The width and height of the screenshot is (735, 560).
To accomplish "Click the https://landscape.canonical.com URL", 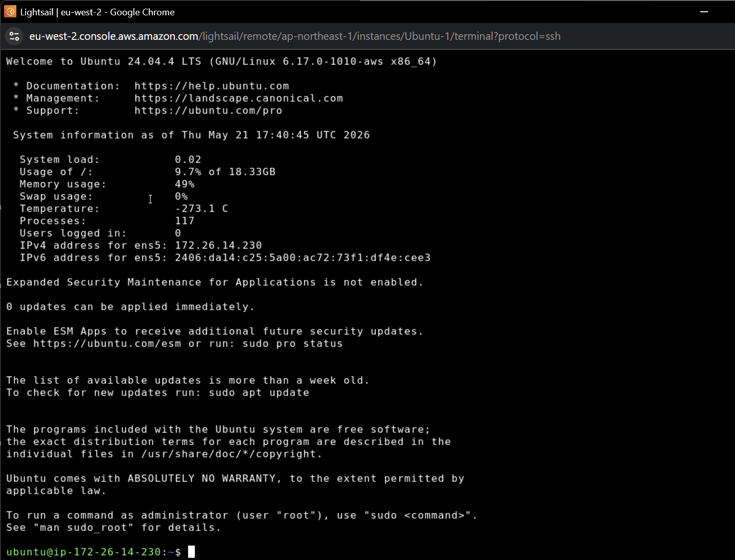I will [239, 98].
